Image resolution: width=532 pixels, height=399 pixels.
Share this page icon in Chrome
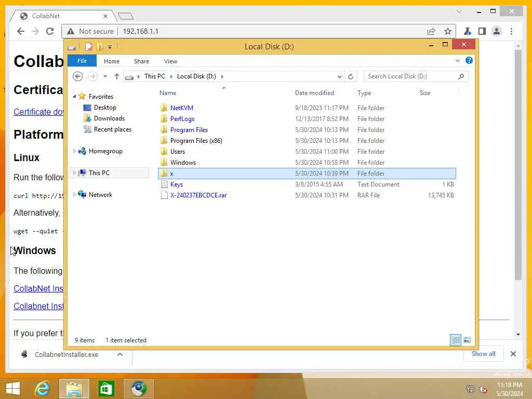point(431,32)
